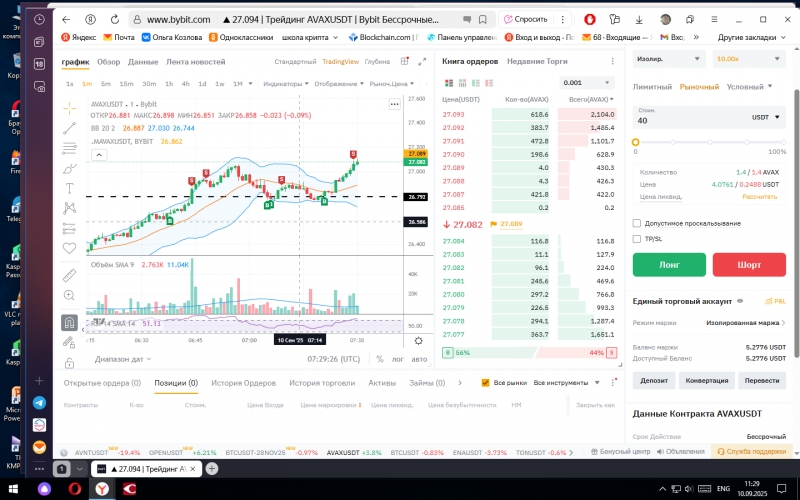Click the Конвертация button
800x500 pixels.
coord(707,381)
